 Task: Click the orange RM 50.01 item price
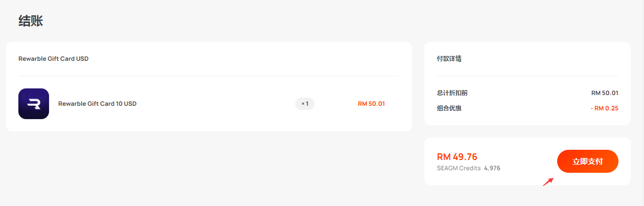click(371, 104)
